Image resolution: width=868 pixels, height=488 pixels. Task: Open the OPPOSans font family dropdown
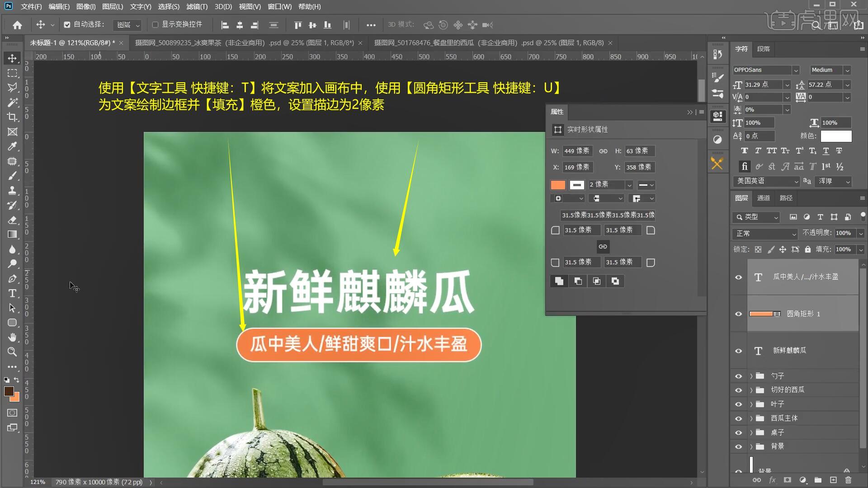coord(796,70)
